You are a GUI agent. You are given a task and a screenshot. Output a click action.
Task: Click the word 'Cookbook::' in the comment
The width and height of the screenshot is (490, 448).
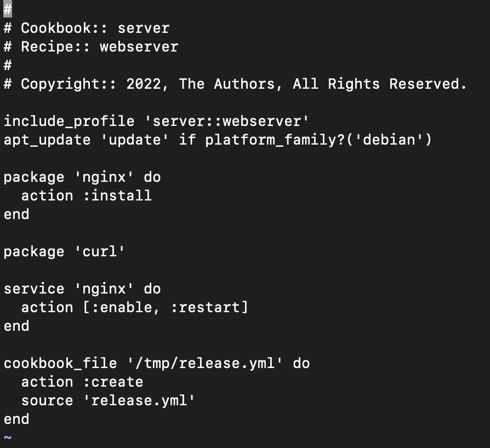(65, 28)
